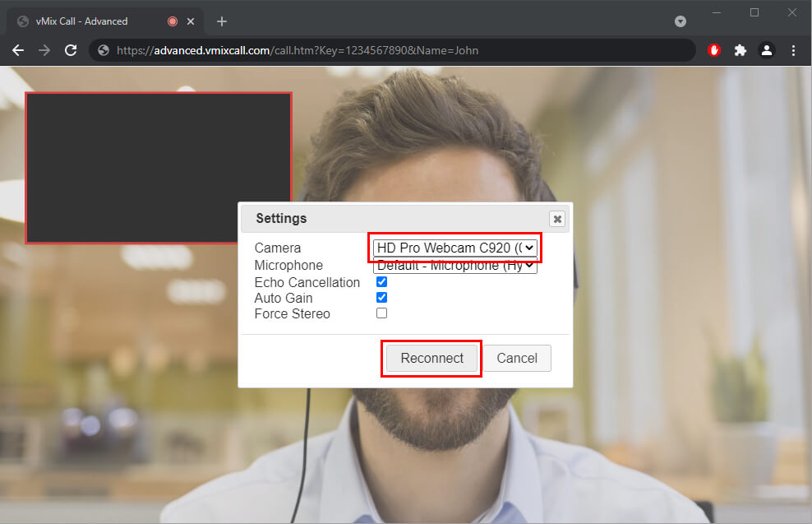Expand the Microphone selection dropdown
This screenshot has width=812, height=524.
tap(454, 267)
